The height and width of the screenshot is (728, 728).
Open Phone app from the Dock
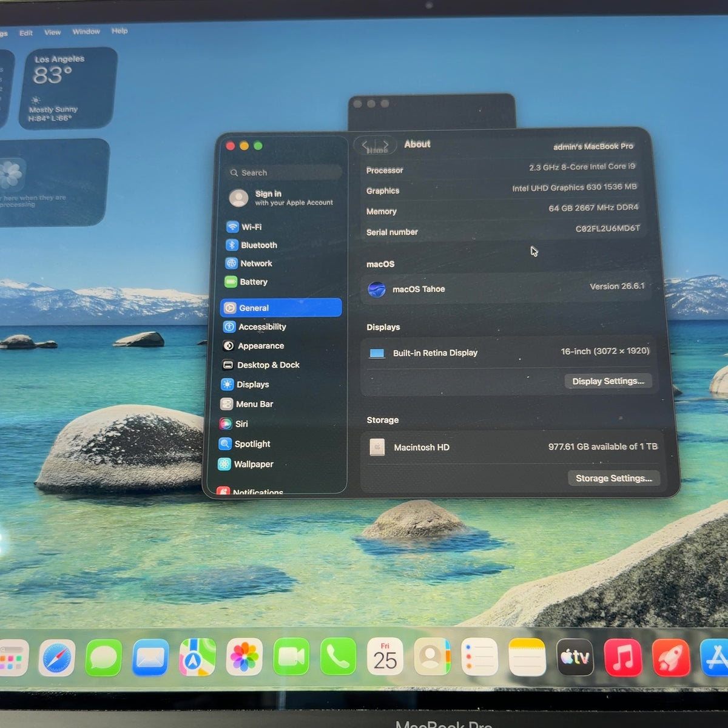point(338,656)
